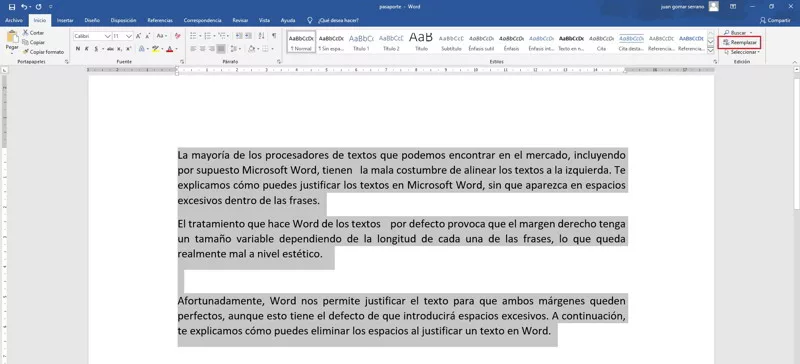The image size is (800, 364).
Task: Open the multilevel list icon
Action: [221, 36]
